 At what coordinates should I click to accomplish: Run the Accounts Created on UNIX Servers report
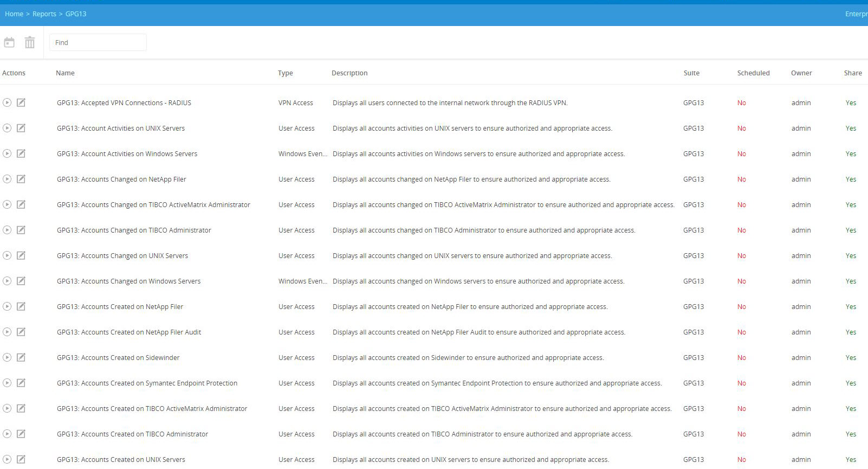(7, 459)
